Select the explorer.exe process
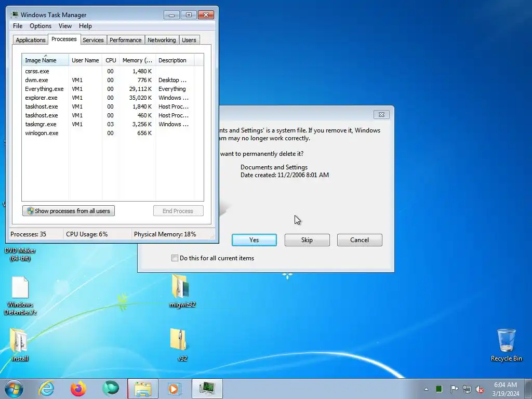This screenshot has width=532, height=399. 109,98
